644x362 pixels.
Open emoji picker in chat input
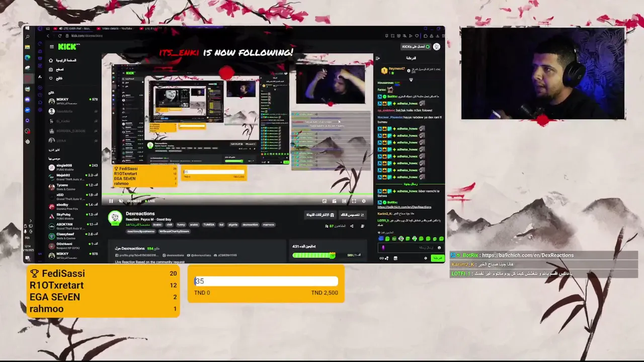pyautogui.click(x=439, y=247)
